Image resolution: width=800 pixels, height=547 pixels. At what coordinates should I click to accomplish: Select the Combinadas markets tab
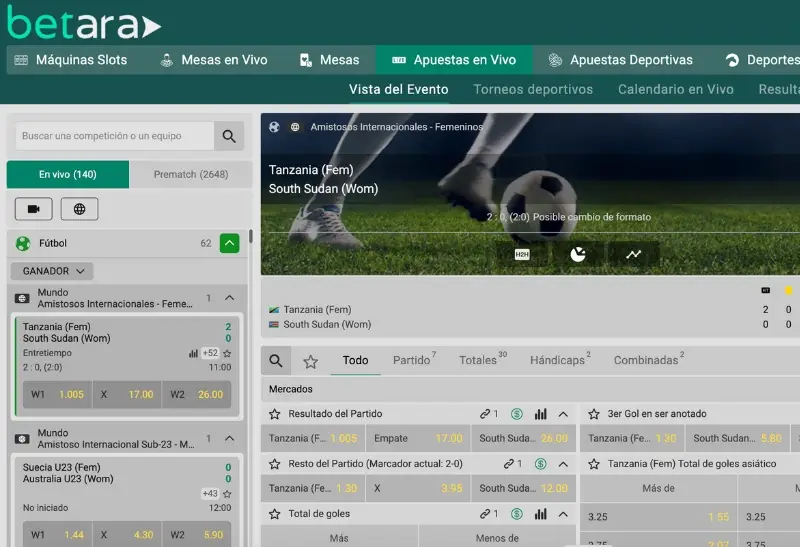[648, 359]
